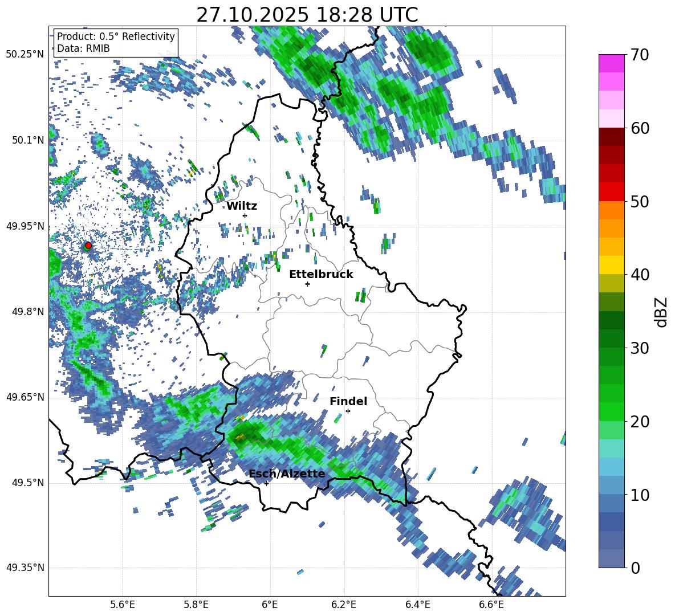Click the 10 tick on the colorbar
Image resolution: width=675 pixels, height=616 pixels.
[x=639, y=495]
